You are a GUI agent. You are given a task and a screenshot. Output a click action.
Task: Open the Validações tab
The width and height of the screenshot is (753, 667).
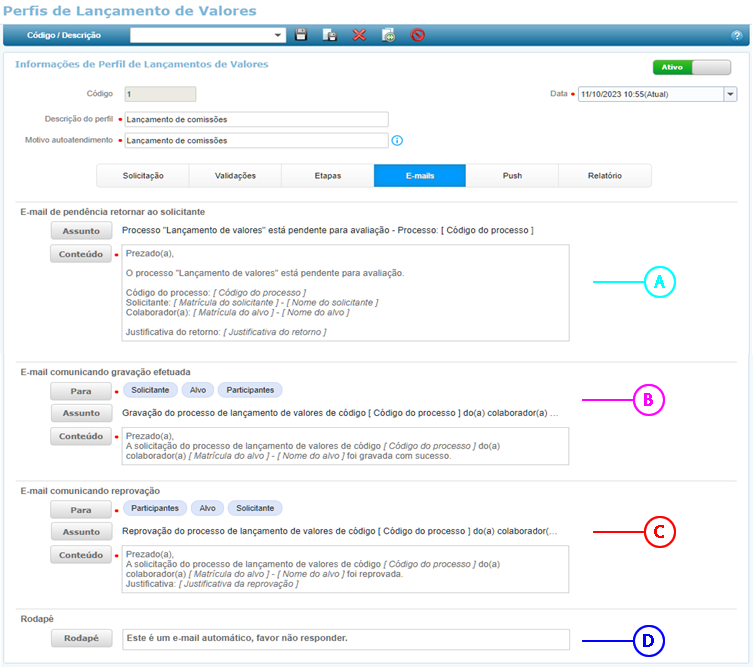[235, 175]
